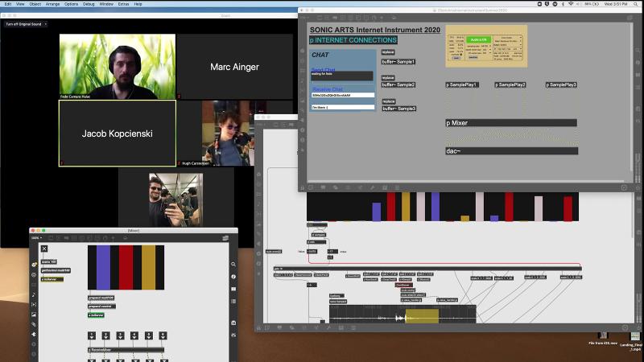The height and width of the screenshot is (362, 644).
Task: Toggle the lock in the middle patcher window
Action: [x=258, y=327]
